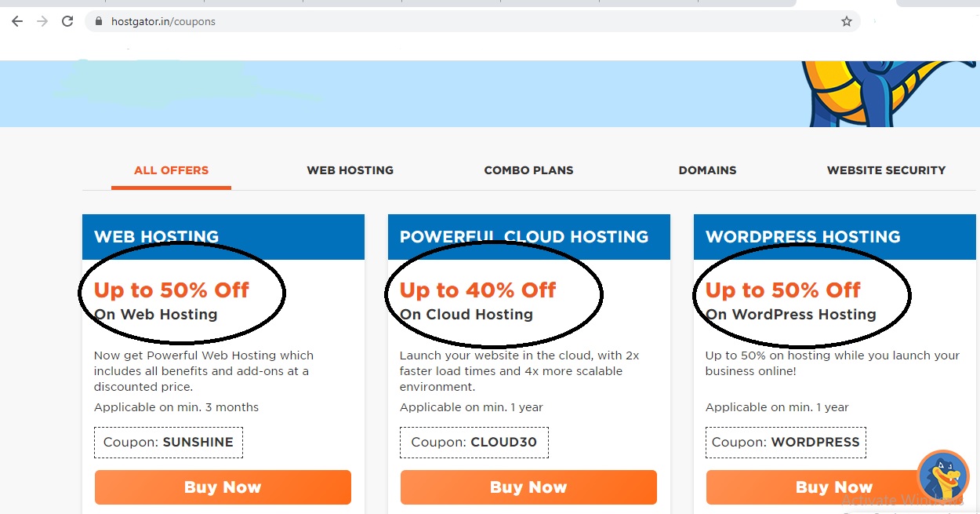Open the COMBO PLANS tab
Screen dimensions: 980x514
click(528, 170)
